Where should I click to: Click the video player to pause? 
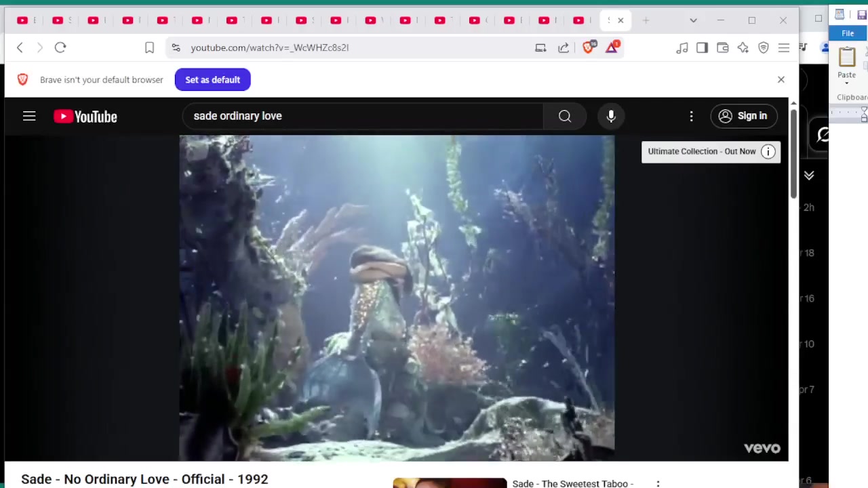[x=397, y=298]
